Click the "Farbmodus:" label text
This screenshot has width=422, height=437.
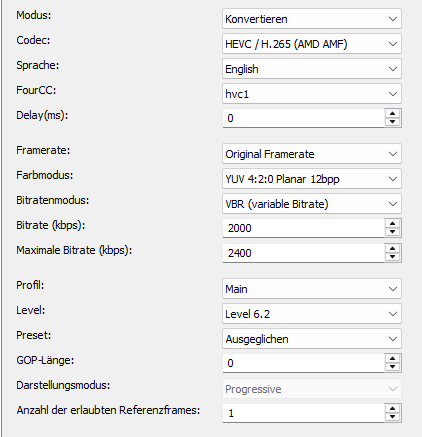[45, 175]
